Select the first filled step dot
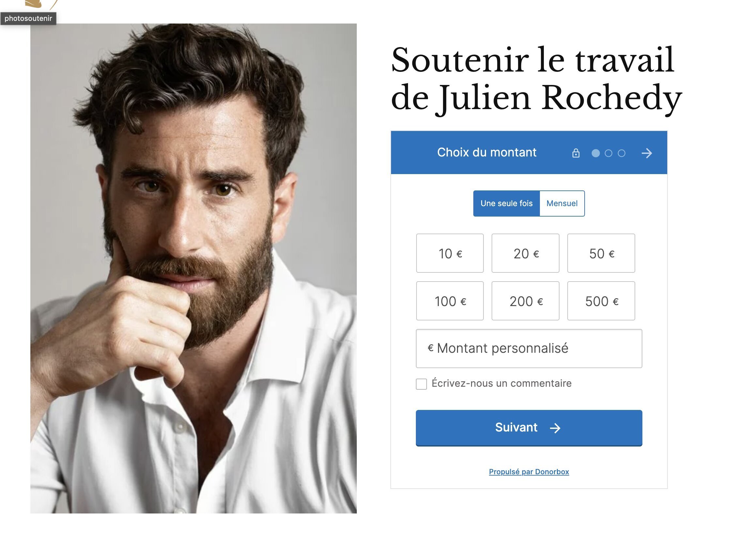This screenshot has height=537, width=756. point(595,153)
